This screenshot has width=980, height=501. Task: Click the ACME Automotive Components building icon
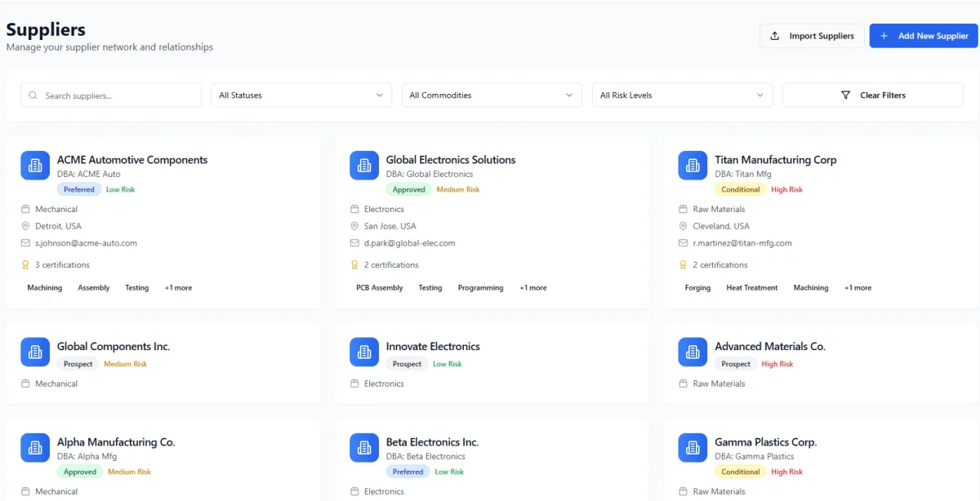coord(35,166)
